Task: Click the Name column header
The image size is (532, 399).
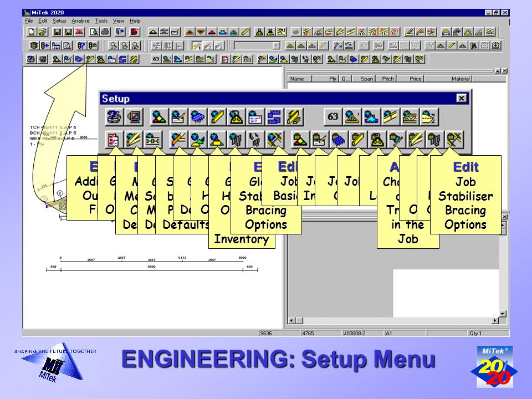Action: coord(300,79)
